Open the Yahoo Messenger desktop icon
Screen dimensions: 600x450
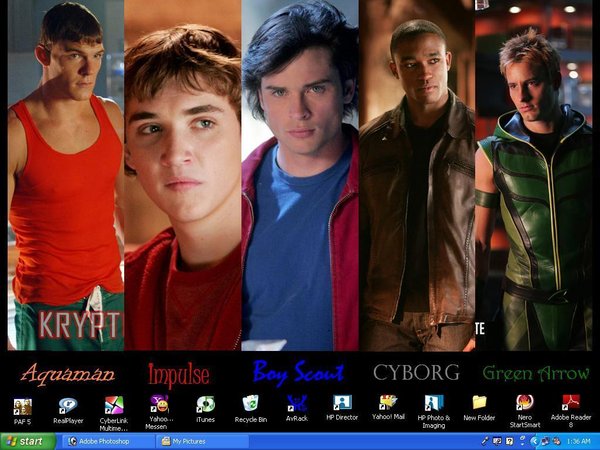[x=159, y=404]
